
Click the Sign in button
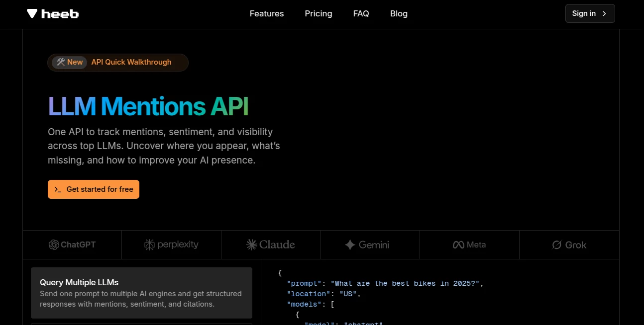[x=590, y=13]
